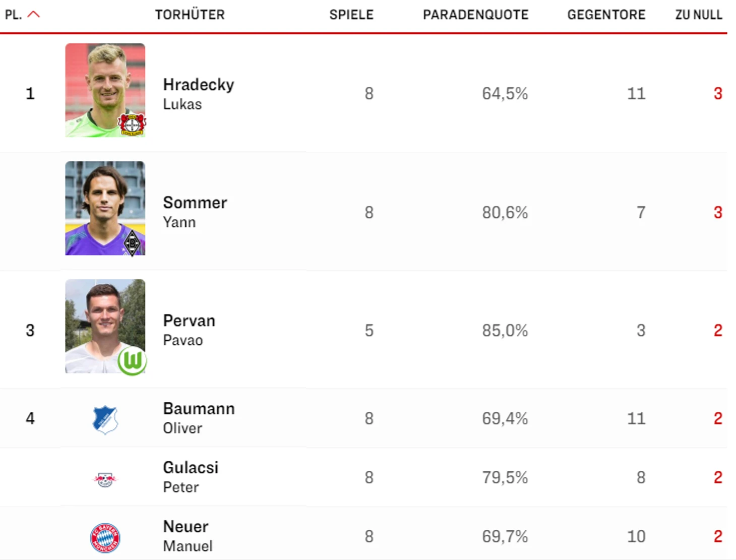Viewport: 736px width, 560px height.
Task: Click the Bayer Leverkusen badge on Hradecky's photo
Action: pos(132,124)
